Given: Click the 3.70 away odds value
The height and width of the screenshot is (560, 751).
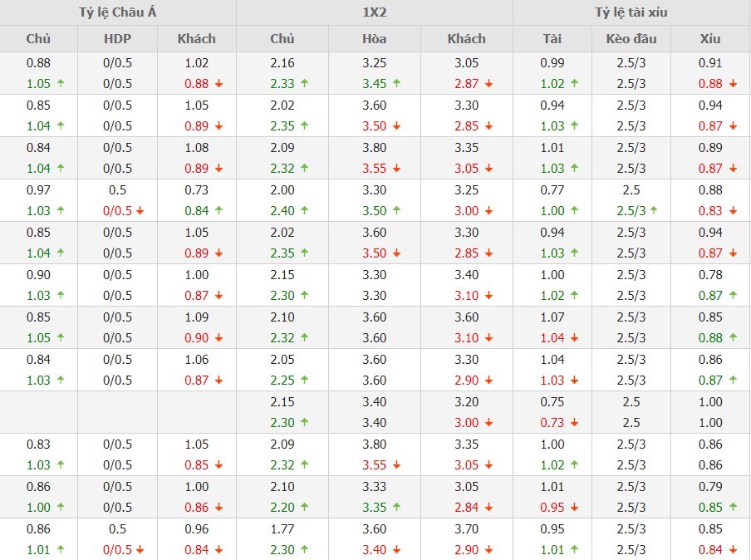Looking at the screenshot, I should 466,528.
